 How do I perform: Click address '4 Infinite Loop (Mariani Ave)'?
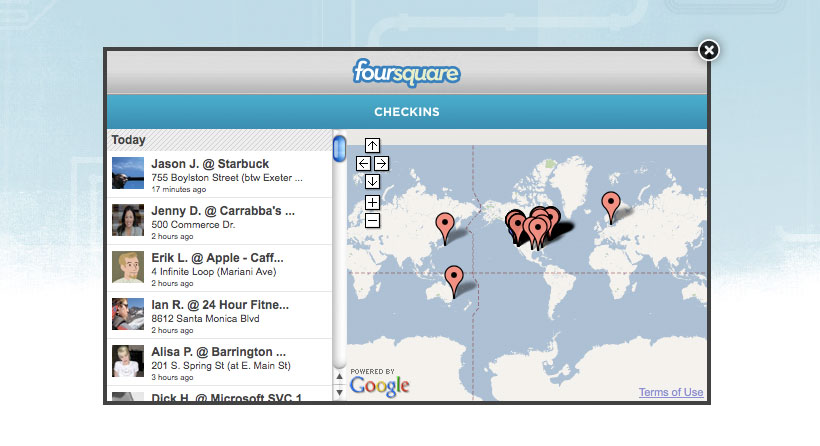(214, 272)
